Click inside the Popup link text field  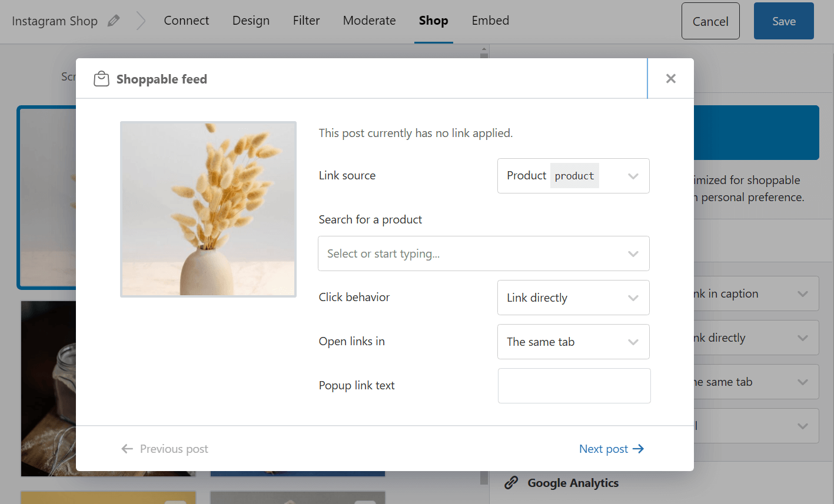pos(574,386)
